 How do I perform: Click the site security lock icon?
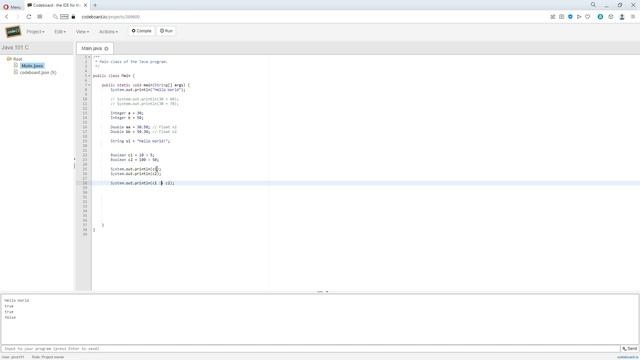coord(73,17)
